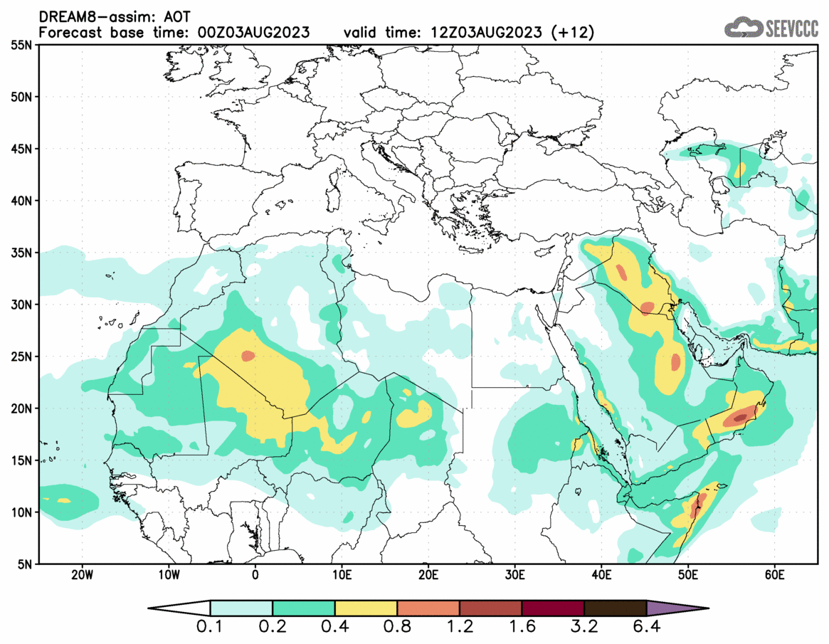Screen dimensions: 829x644
Task: Select the 0.2–0.4 green legend swatch
Action: [303, 608]
